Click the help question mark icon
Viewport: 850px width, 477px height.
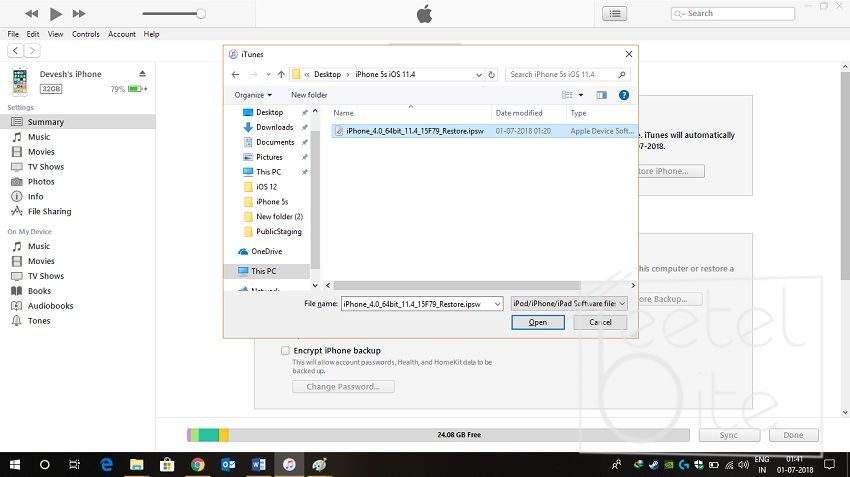pos(624,95)
